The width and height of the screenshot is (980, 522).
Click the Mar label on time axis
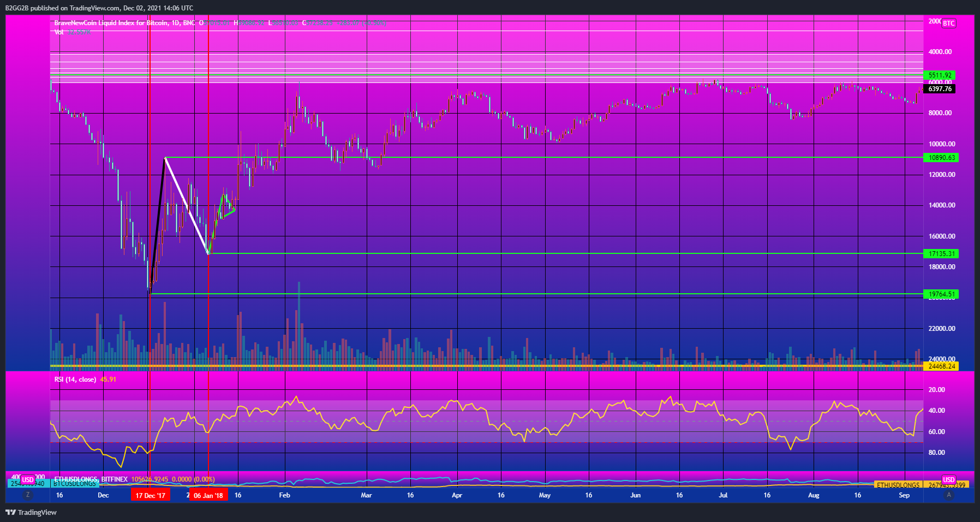pos(366,495)
